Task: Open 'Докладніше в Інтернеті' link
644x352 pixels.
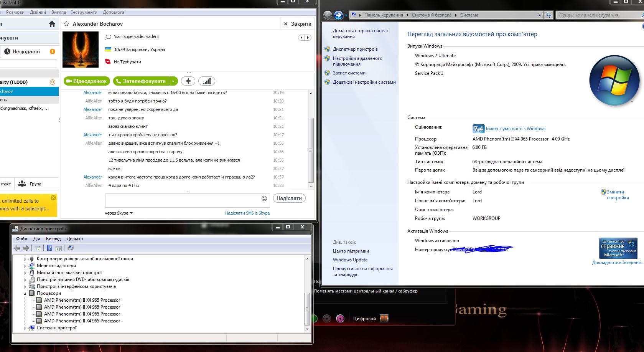Action: tap(617, 263)
